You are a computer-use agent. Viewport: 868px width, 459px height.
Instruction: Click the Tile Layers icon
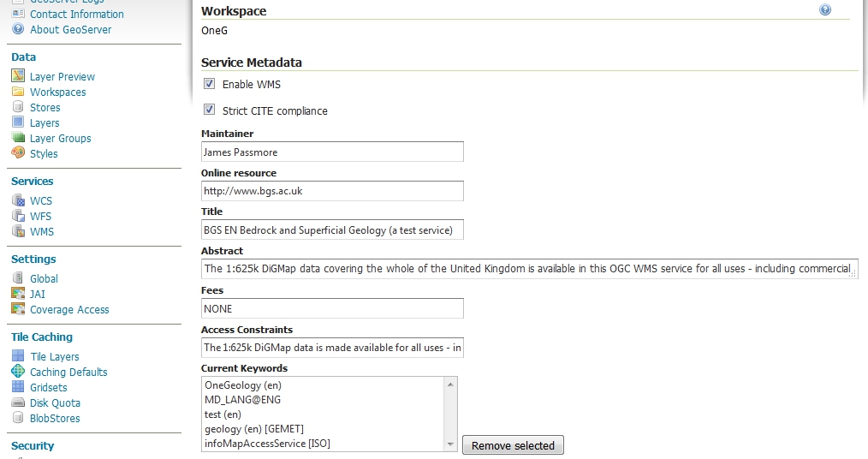tap(18, 356)
